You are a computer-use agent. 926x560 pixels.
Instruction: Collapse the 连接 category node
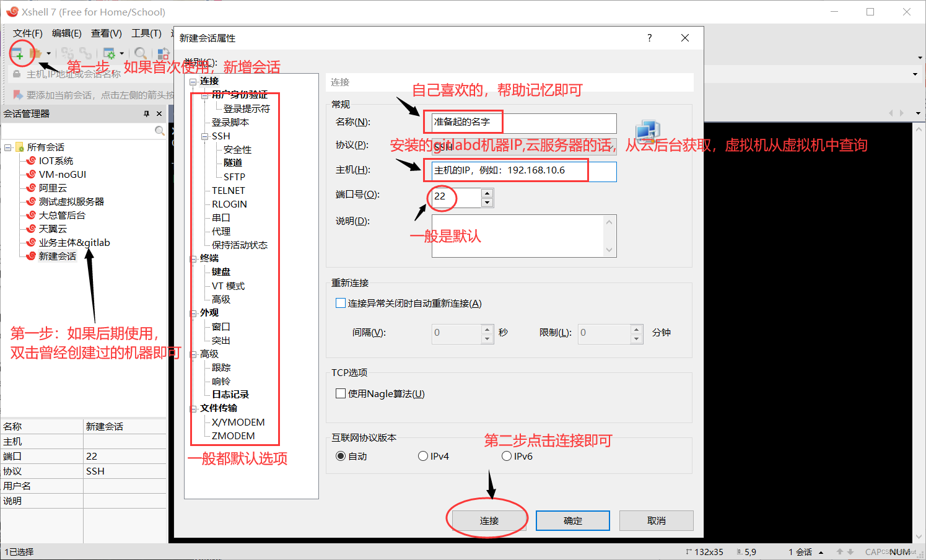(193, 82)
